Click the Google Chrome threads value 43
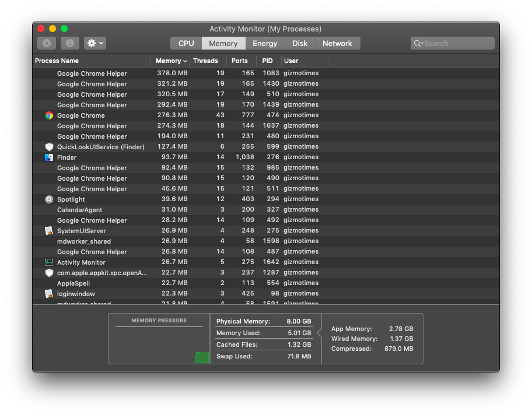Screen dimensions: 532x415 pyautogui.click(x=220, y=115)
